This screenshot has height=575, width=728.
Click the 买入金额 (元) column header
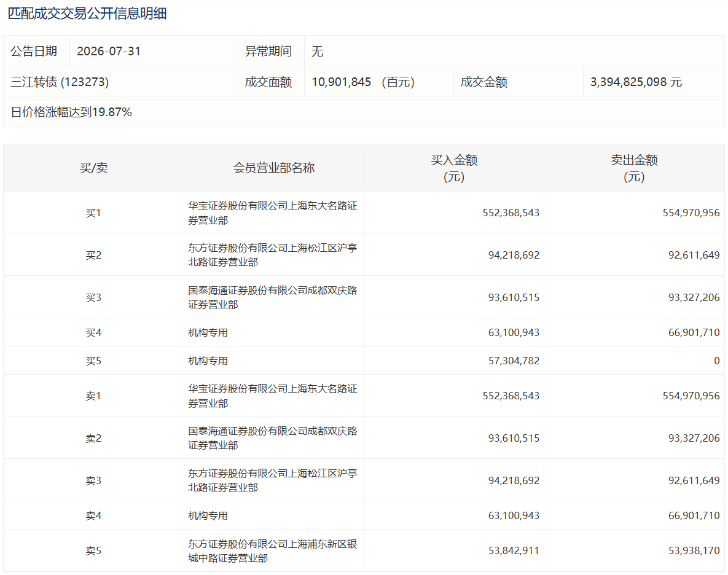click(454, 168)
